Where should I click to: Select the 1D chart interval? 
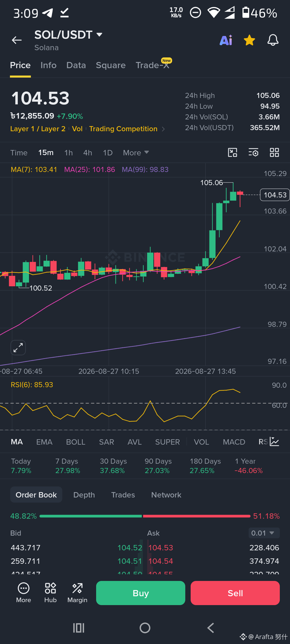[x=108, y=153]
